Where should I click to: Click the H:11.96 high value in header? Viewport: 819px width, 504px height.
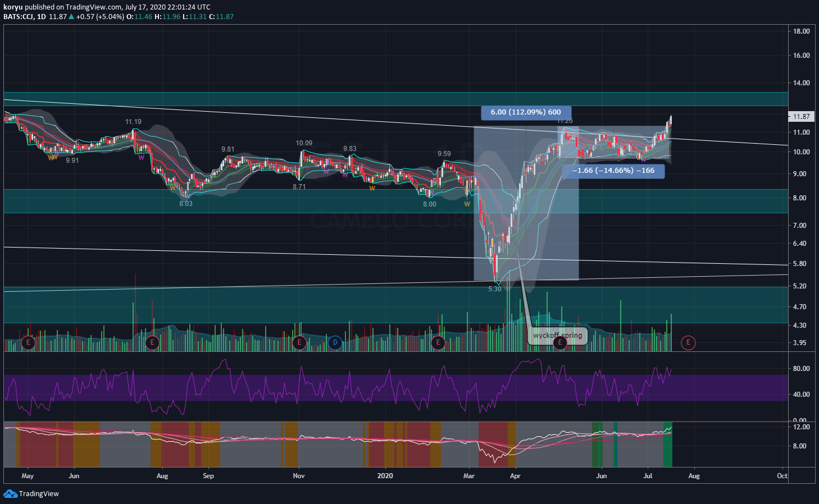(167, 17)
